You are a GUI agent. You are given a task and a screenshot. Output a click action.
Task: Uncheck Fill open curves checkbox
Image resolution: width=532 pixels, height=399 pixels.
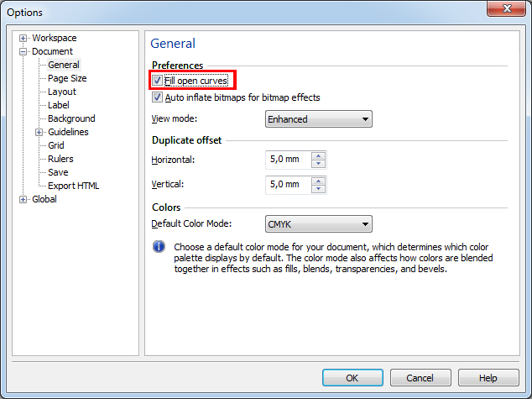point(157,81)
